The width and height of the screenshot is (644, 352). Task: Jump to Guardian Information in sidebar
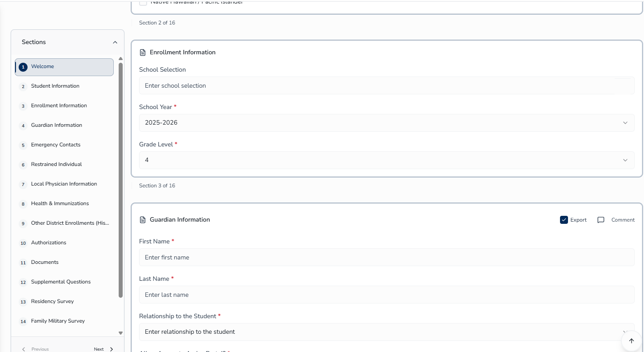point(64,125)
